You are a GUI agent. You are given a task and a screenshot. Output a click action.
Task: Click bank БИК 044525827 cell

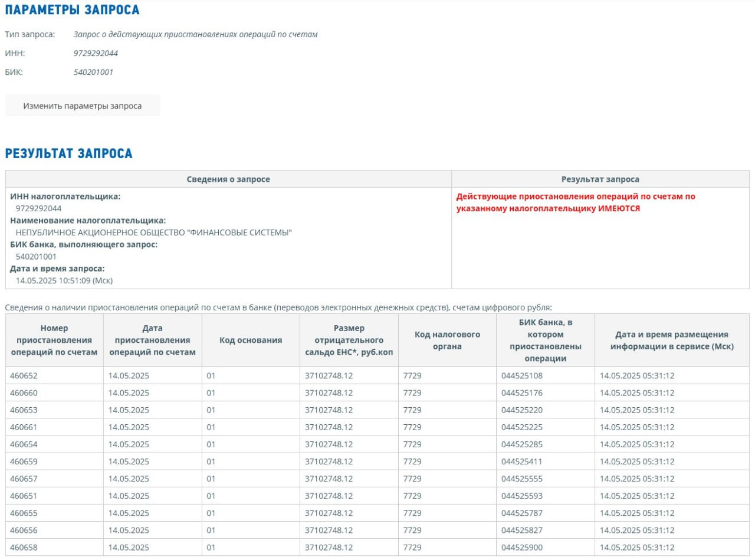[546, 530]
